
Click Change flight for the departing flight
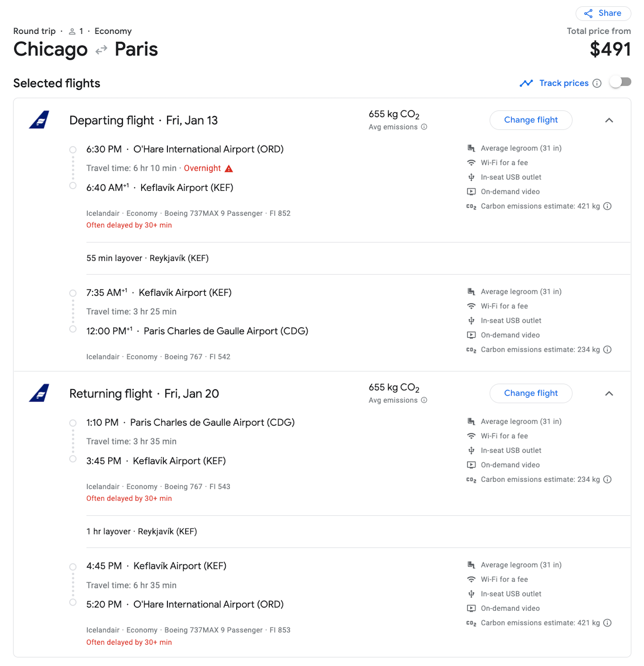531,120
